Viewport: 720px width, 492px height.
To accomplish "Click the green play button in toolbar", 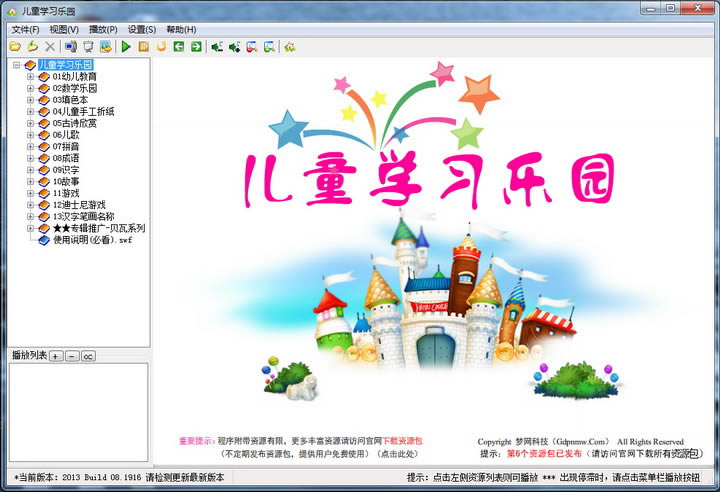I will pos(126,46).
